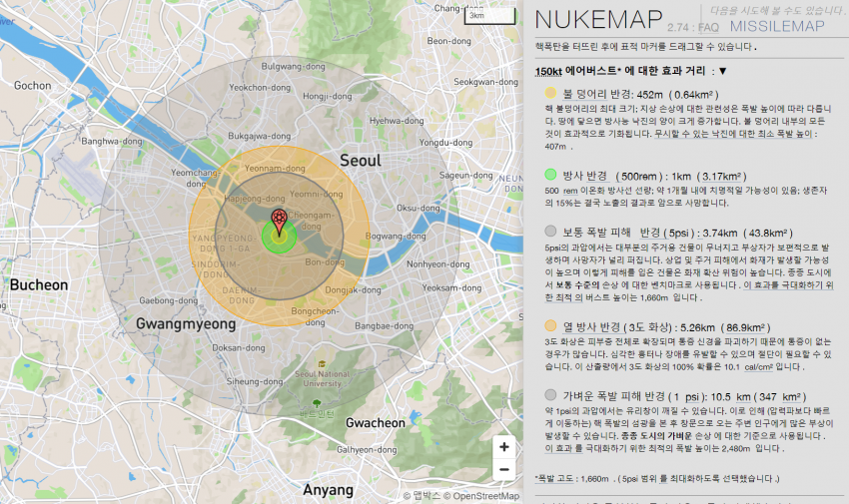Click the Hongji-dong map label
Viewport: 849px width, 504px height.
tap(328, 96)
